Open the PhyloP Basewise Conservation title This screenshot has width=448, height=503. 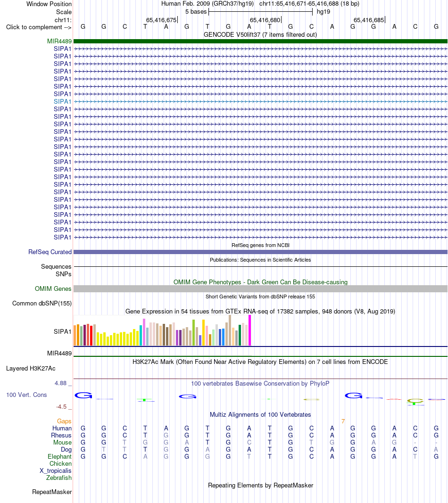tap(260, 384)
